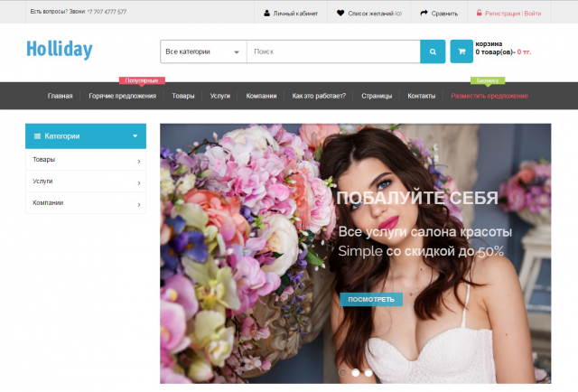This screenshot has height=392, width=578.
Task: Click into the Поиск search field
Action: pyautogui.click(x=333, y=51)
